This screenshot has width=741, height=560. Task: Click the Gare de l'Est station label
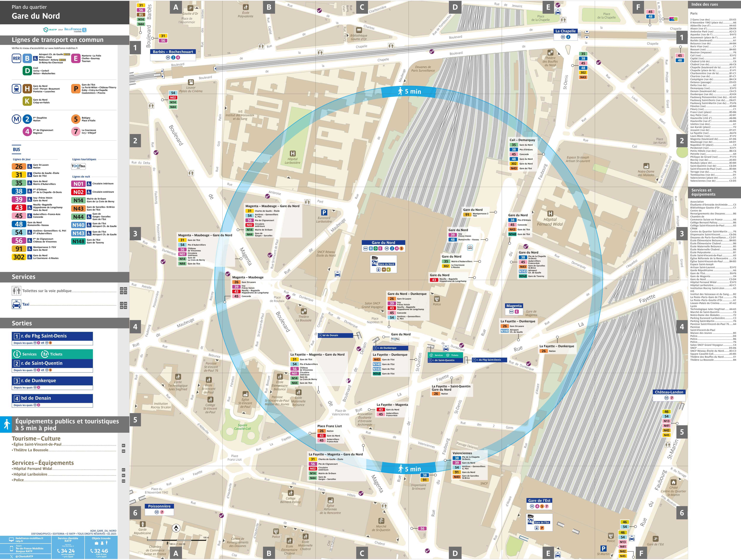pos(539,500)
